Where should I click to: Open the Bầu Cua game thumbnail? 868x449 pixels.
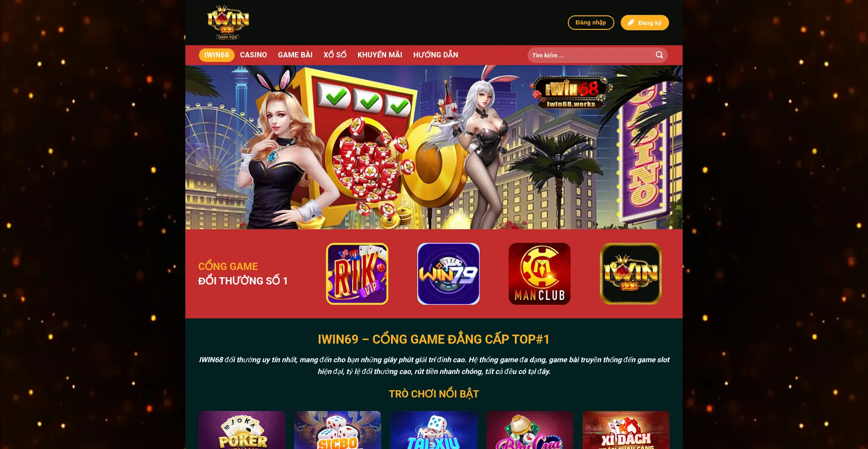tap(530, 430)
